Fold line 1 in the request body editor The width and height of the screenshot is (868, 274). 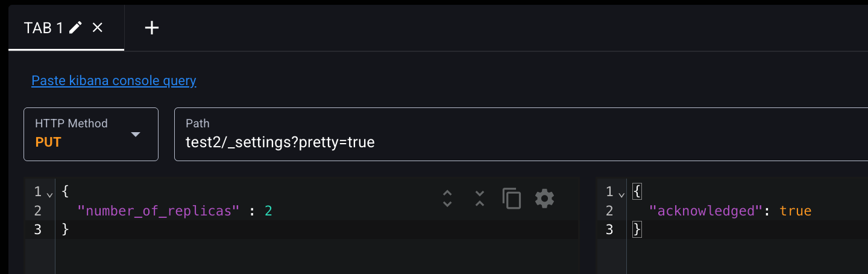point(49,194)
